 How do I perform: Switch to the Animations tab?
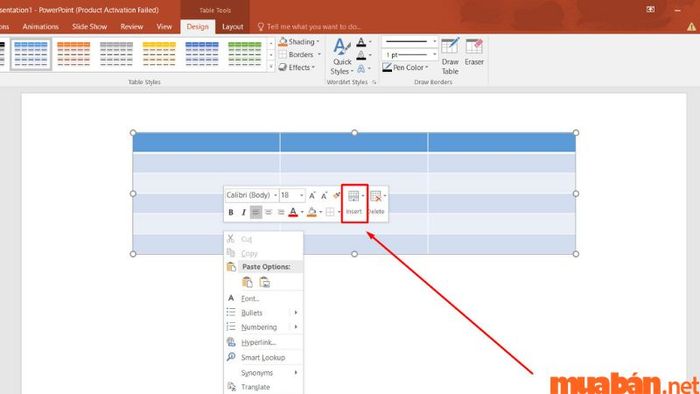41,27
